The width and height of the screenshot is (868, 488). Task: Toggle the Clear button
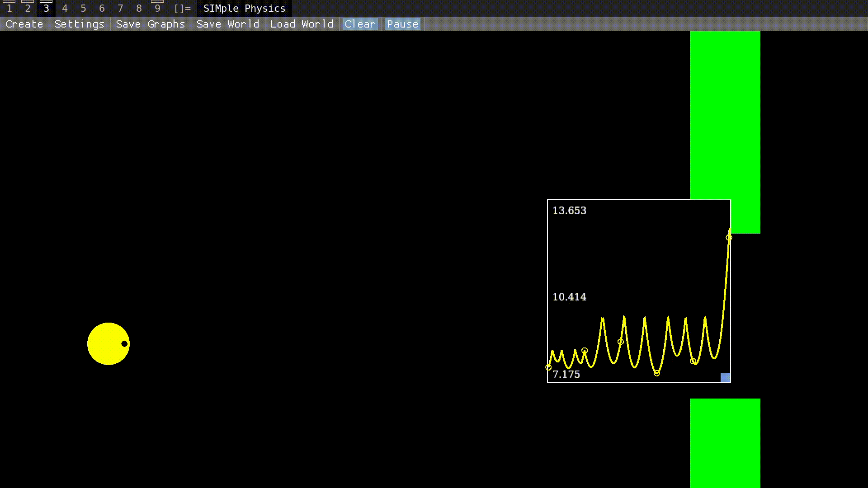(360, 24)
